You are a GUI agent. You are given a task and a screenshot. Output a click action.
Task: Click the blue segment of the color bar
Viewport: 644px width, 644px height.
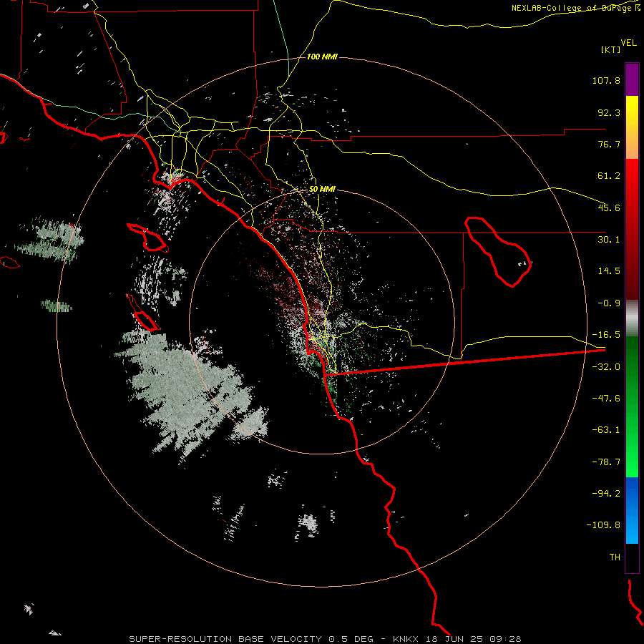632,510
